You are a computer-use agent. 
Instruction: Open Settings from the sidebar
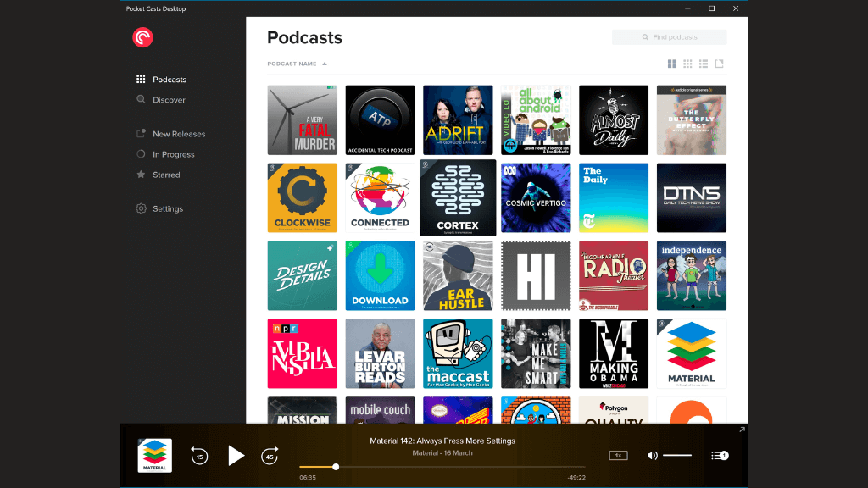pos(159,208)
